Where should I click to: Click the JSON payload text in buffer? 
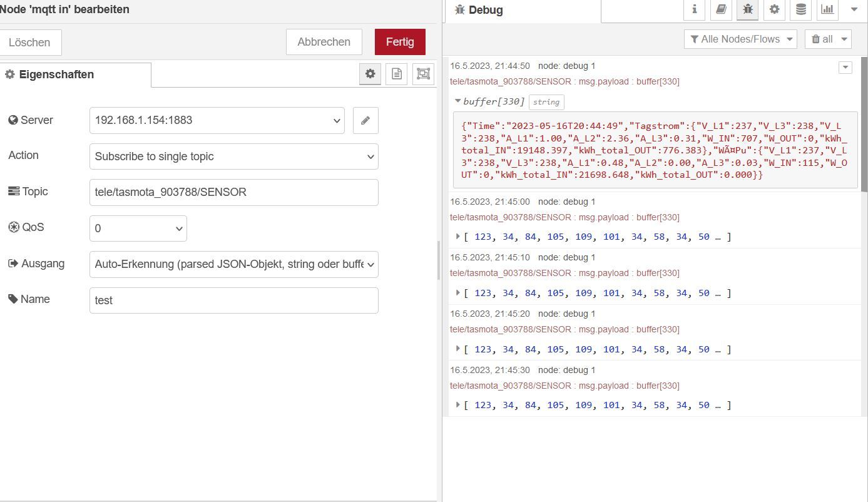[655, 150]
